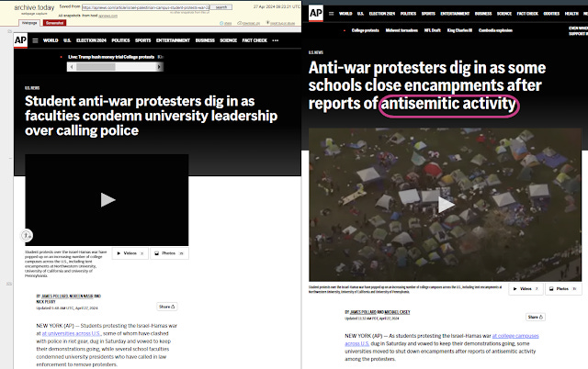Open SPORTS on the archived page

coord(143,40)
